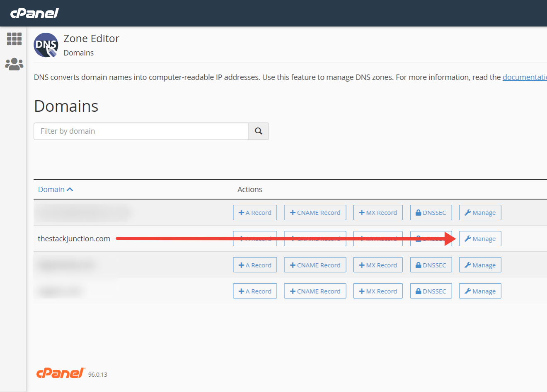Click the Domains breadcrumb under Zone Editor
This screenshot has width=547, height=392.
[78, 53]
